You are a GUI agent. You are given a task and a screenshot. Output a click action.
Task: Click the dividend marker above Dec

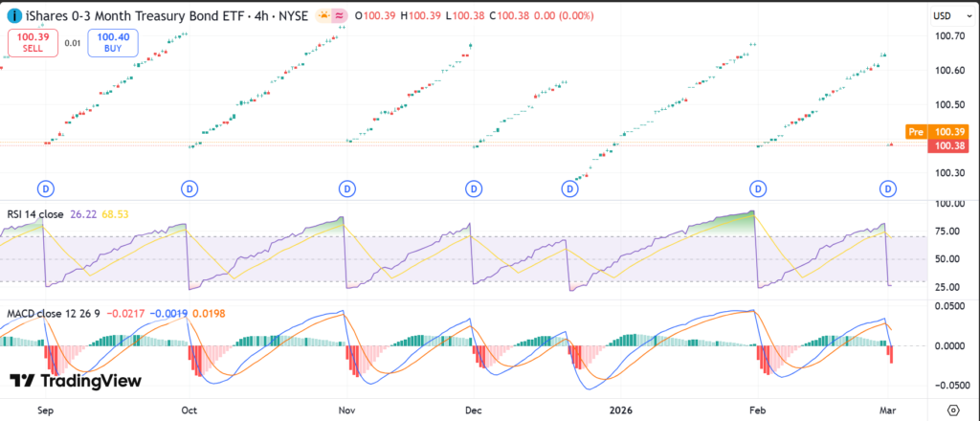(x=474, y=188)
